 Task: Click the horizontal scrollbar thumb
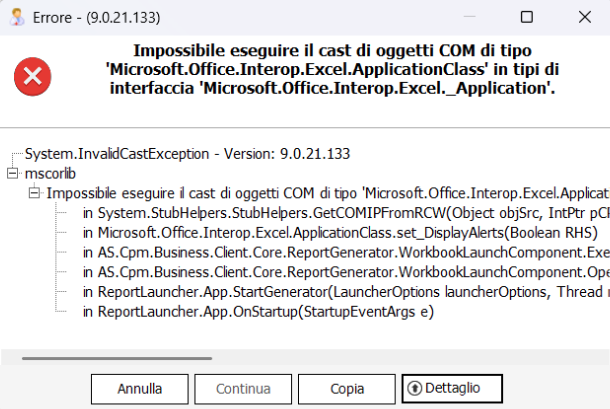(117, 358)
